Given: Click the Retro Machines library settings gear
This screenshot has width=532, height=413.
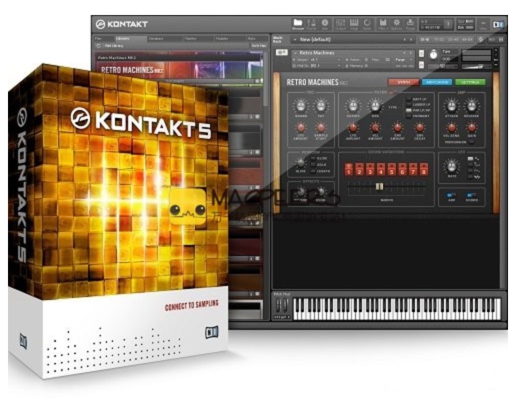Looking at the screenshot, I should click(257, 81).
